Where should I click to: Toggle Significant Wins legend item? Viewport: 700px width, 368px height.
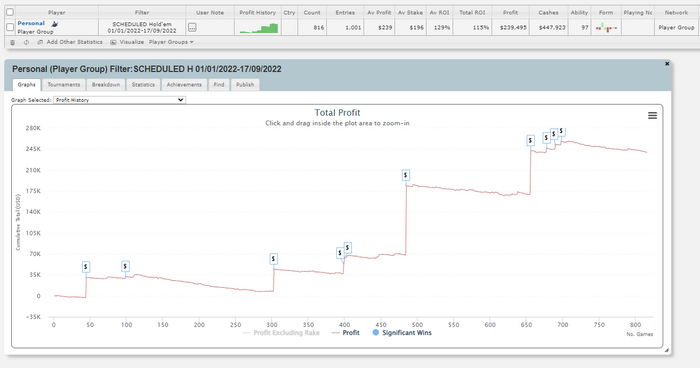[x=402, y=333]
